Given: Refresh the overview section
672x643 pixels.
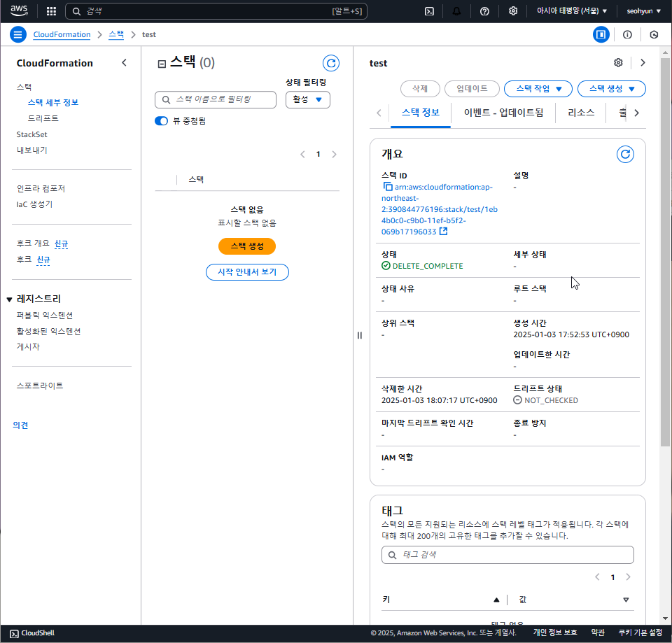Looking at the screenshot, I should pyautogui.click(x=625, y=154).
